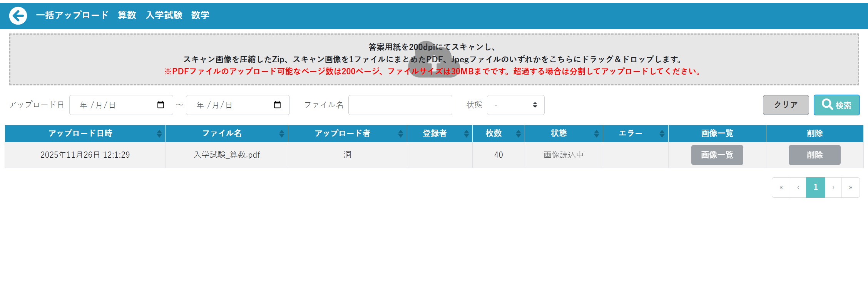Select page 1 in pagination
The height and width of the screenshot is (300, 868).
tap(815, 187)
